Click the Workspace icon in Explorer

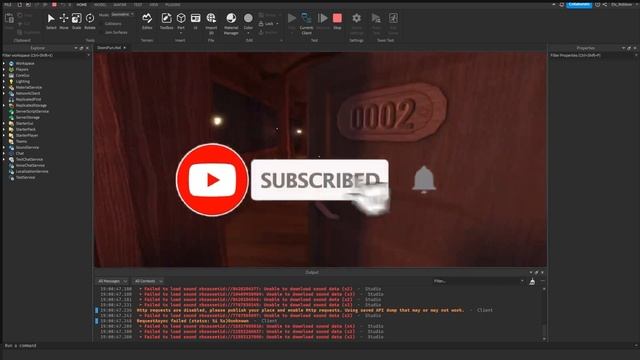tap(11, 63)
